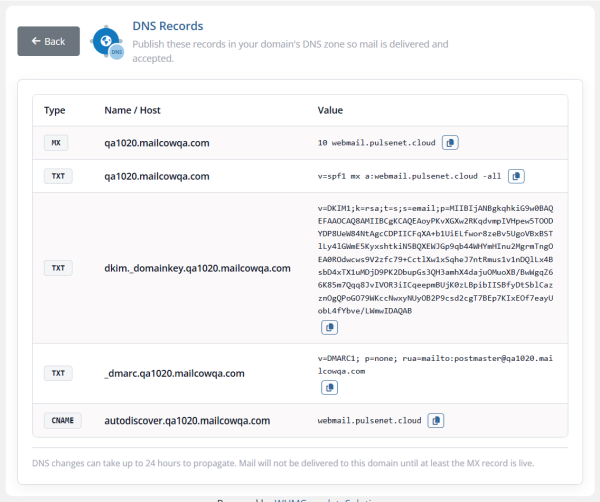The height and width of the screenshot is (502, 600).
Task: Click the Value column header
Action: [x=330, y=110]
